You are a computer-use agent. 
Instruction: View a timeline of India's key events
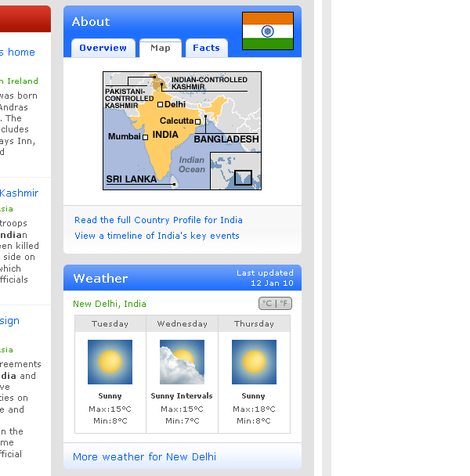(x=157, y=236)
